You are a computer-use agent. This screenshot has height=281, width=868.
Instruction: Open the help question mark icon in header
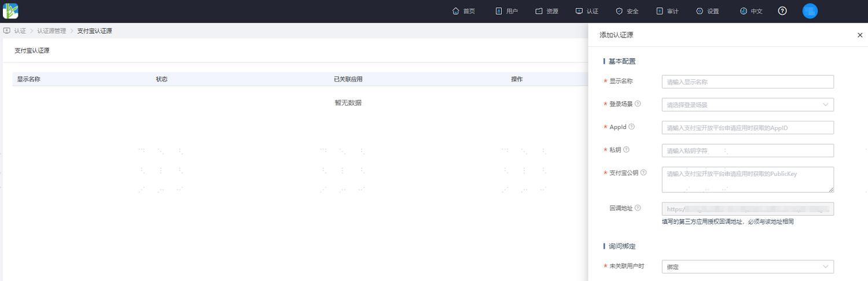[782, 11]
